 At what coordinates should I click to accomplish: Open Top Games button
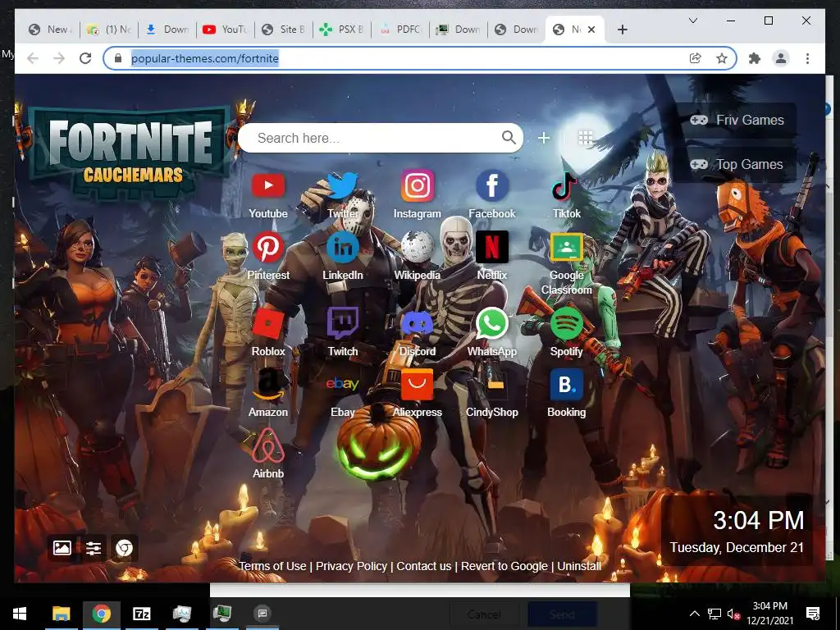pyautogui.click(x=736, y=164)
